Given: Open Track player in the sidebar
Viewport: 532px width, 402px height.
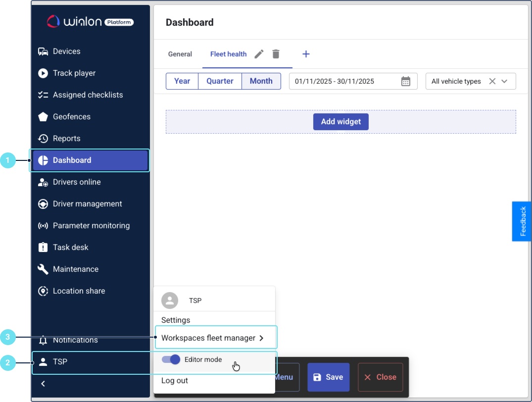Looking at the screenshot, I should pyautogui.click(x=74, y=73).
